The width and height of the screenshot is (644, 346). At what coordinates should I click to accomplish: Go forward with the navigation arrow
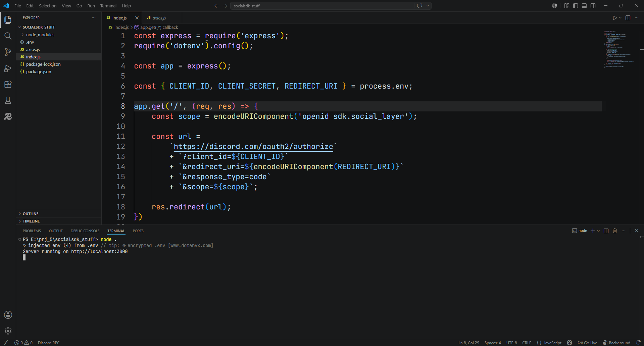click(225, 6)
